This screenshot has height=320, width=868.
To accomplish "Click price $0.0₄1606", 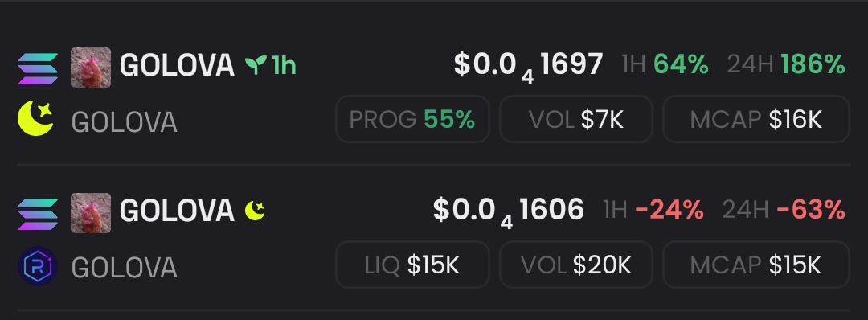I will 508,212.
